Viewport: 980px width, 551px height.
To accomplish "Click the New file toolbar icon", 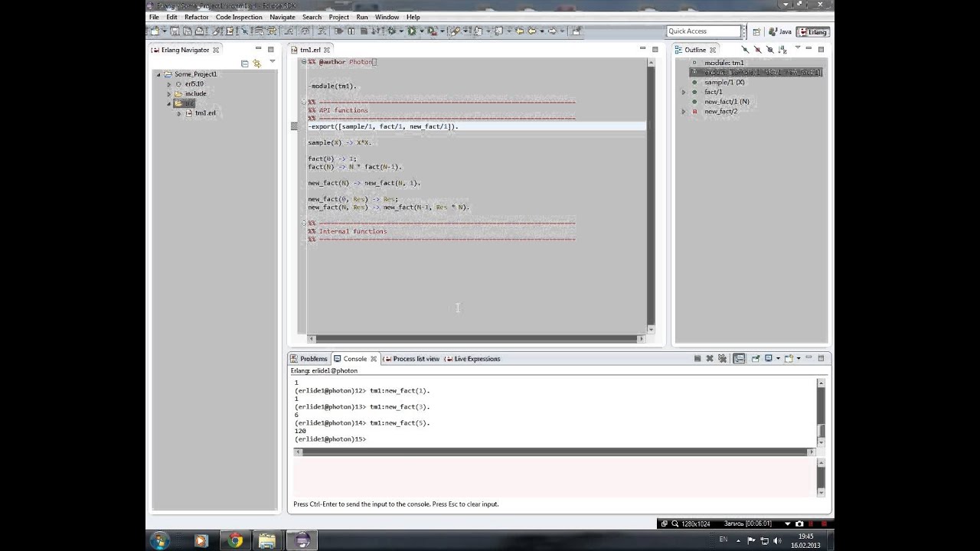I will click(155, 31).
